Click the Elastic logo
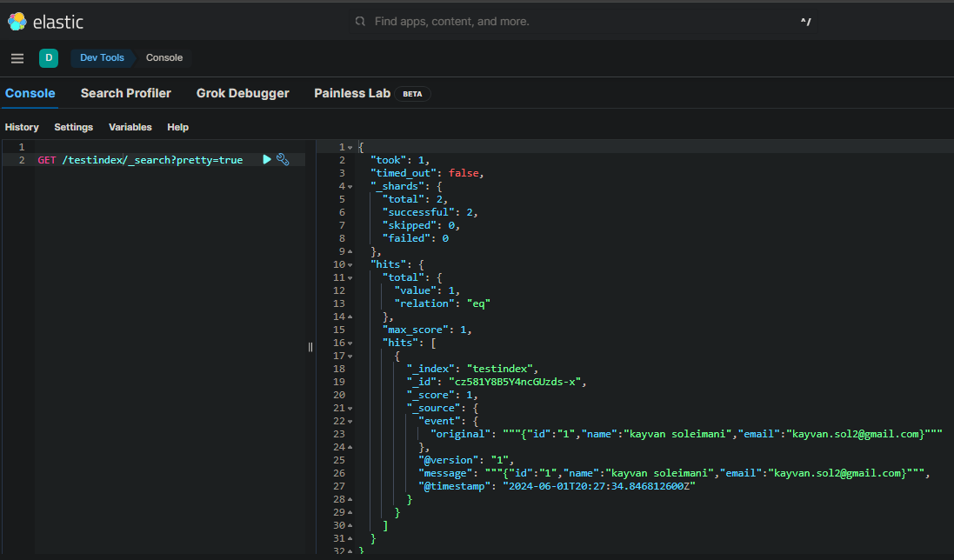Screen dimensions: 954x560 pos(45,22)
